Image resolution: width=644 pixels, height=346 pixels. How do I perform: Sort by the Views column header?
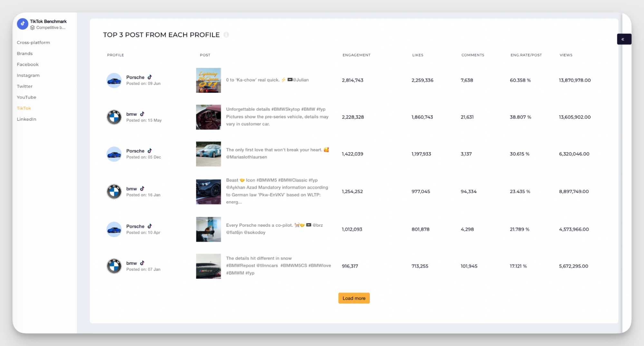(x=566, y=55)
